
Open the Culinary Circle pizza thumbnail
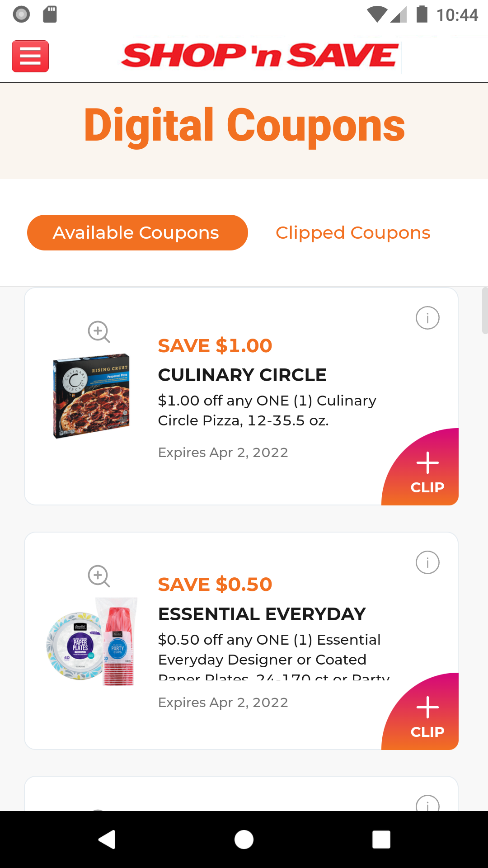coord(92,396)
